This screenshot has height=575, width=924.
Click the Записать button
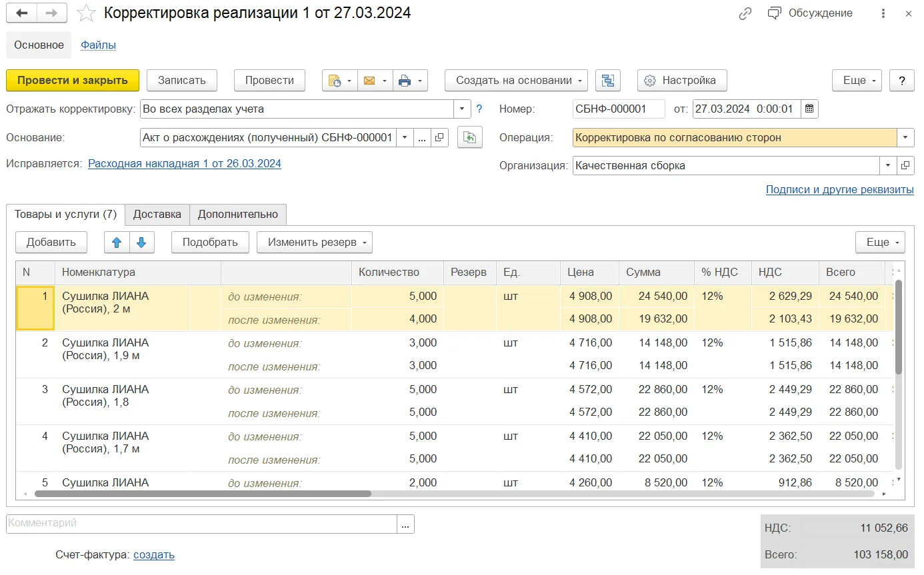[182, 81]
